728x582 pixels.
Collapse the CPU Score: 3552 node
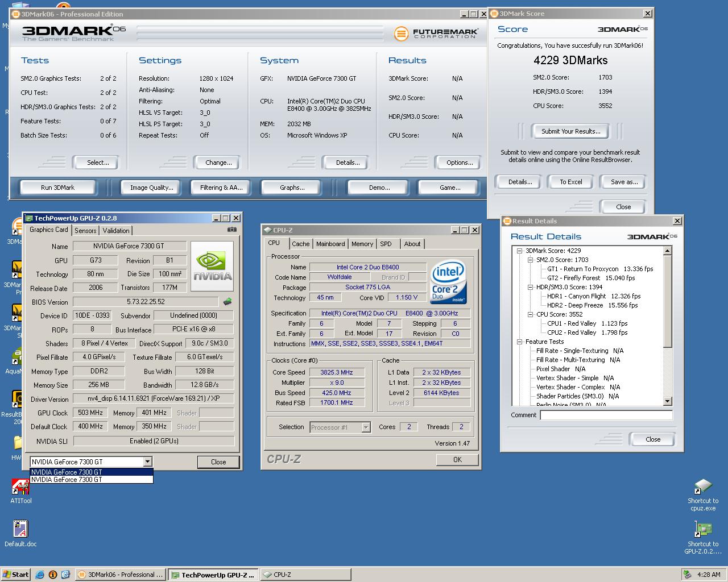pyautogui.click(x=530, y=314)
